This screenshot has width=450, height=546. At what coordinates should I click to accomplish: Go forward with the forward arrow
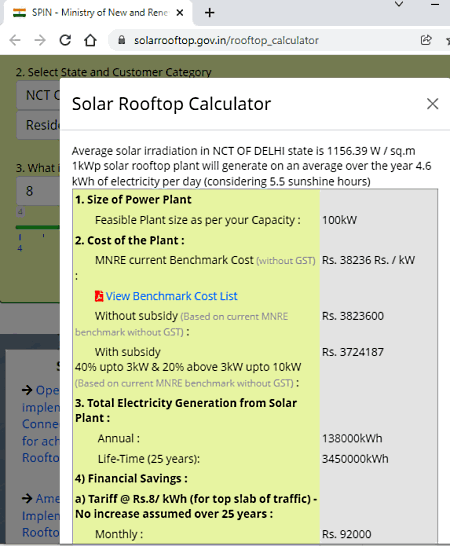point(40,40)
